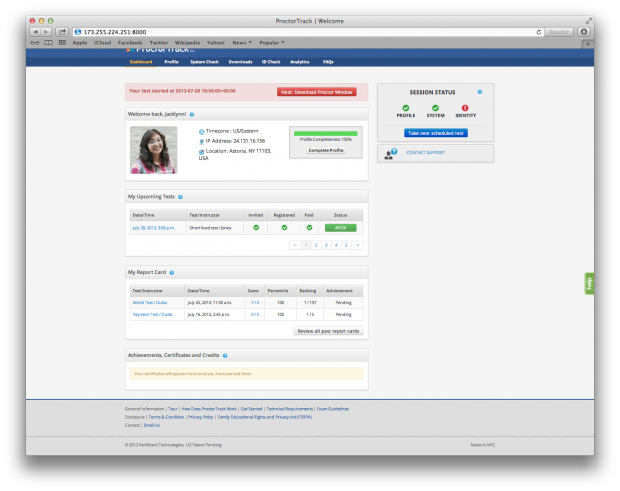Click the green profile completeness progress bar
Image resolution: width=620 pixels, height=491 pixels.
pyautogui.click(x=326, y=131)
